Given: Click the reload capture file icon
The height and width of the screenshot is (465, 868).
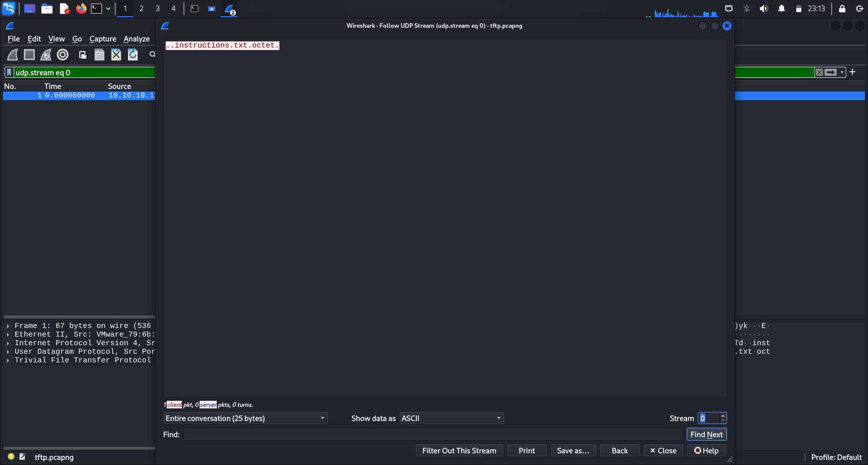Looking at the screenshot, I should tap(133, 55).
